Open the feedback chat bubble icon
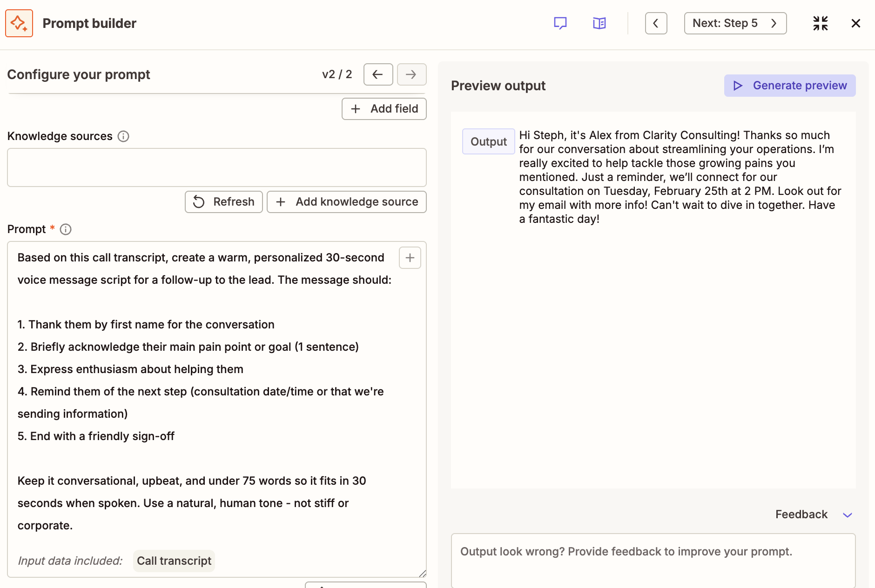The width and height of the screenshot is (875, 588). click(x=560, y=23)
